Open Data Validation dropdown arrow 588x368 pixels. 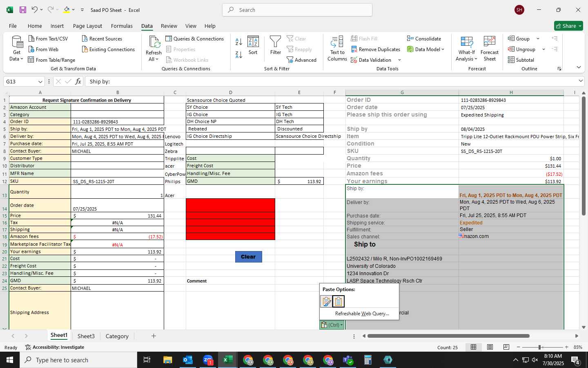pyautogui.click(x=399, y=60)
